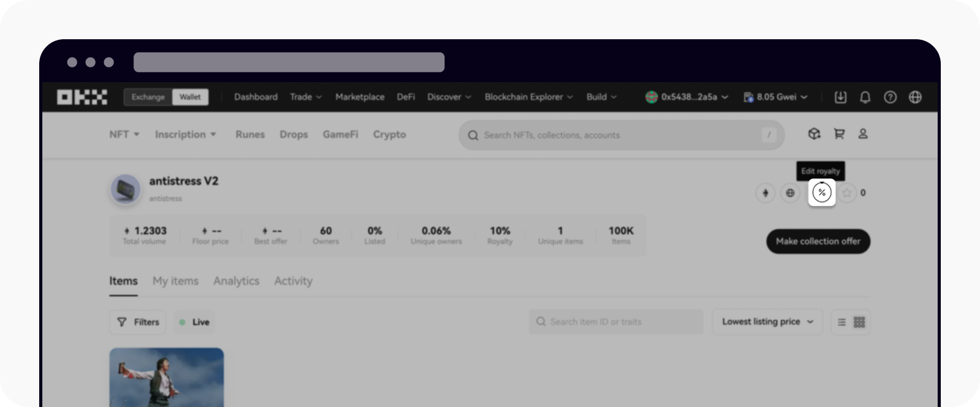Open the collection website globe icon

coord(790,192)
